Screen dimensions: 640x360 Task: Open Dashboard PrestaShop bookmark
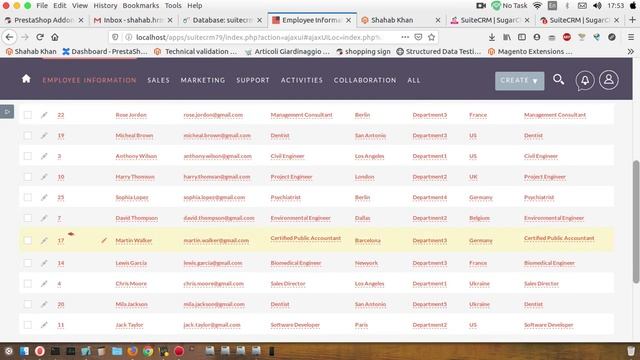(x=105, y=51)
